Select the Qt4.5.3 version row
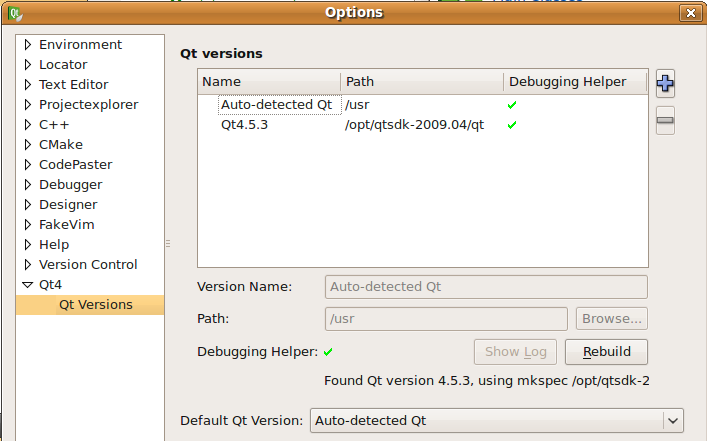 pyautogui.click(x=422, y=125)
